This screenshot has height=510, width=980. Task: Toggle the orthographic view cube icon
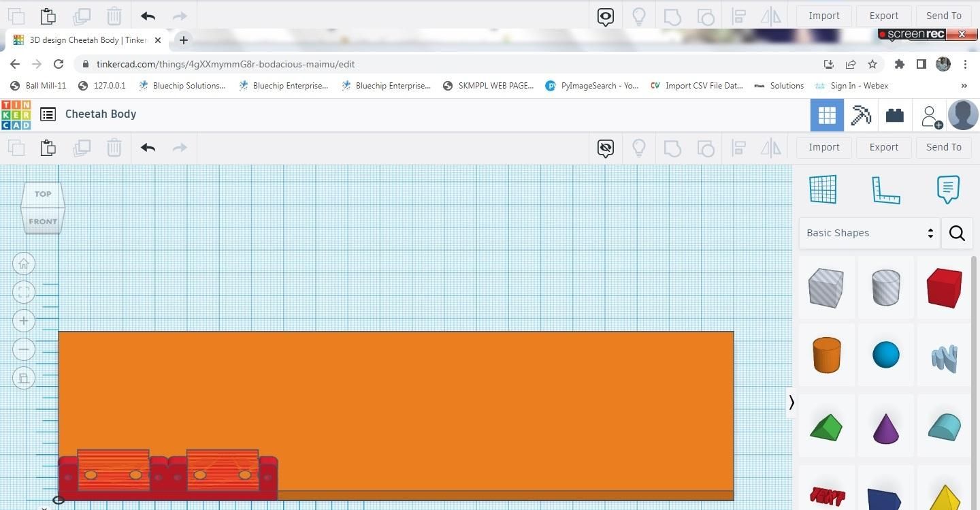tap(24, 378)
